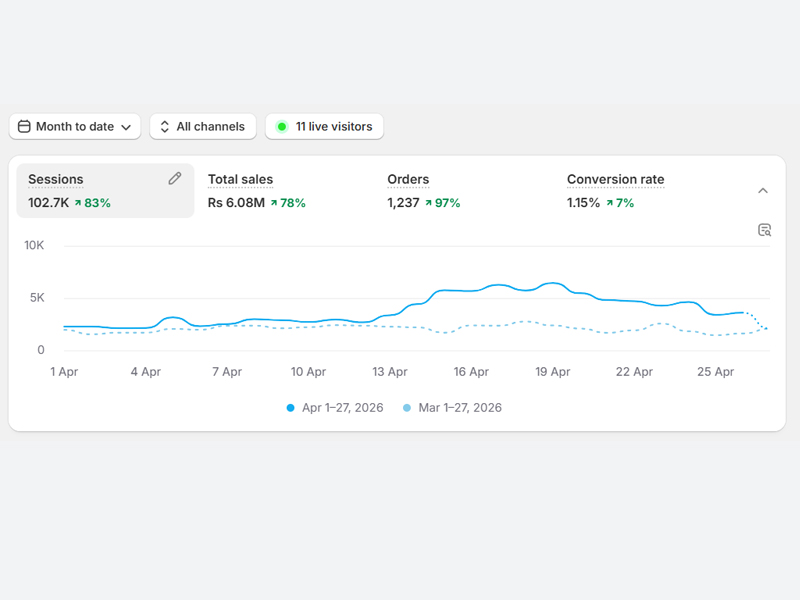Toggle the Mar 1–27, 2026 legend series
800x600 pixels.
tap(452, 408)
